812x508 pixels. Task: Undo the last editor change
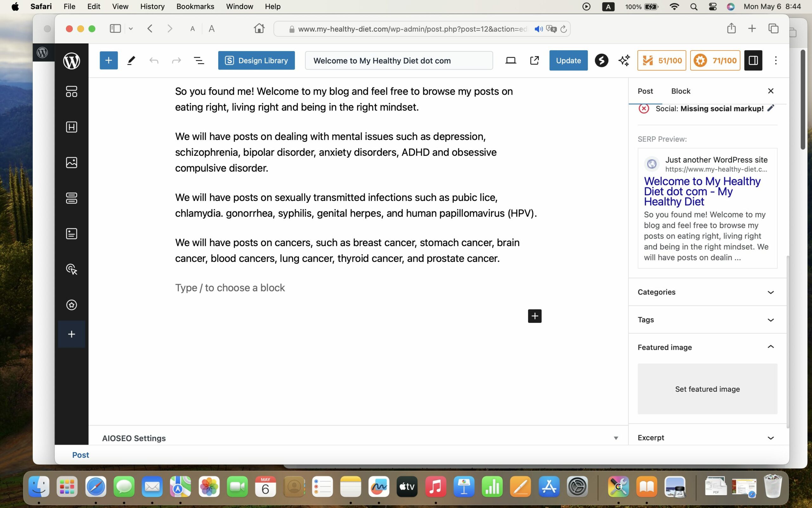154,60
